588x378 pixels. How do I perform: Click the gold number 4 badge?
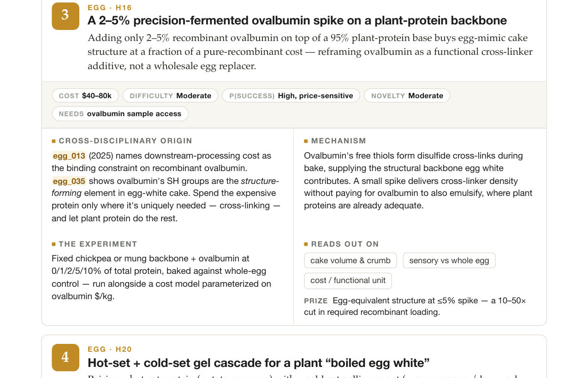pyautogui.click(x=65, y=357)
